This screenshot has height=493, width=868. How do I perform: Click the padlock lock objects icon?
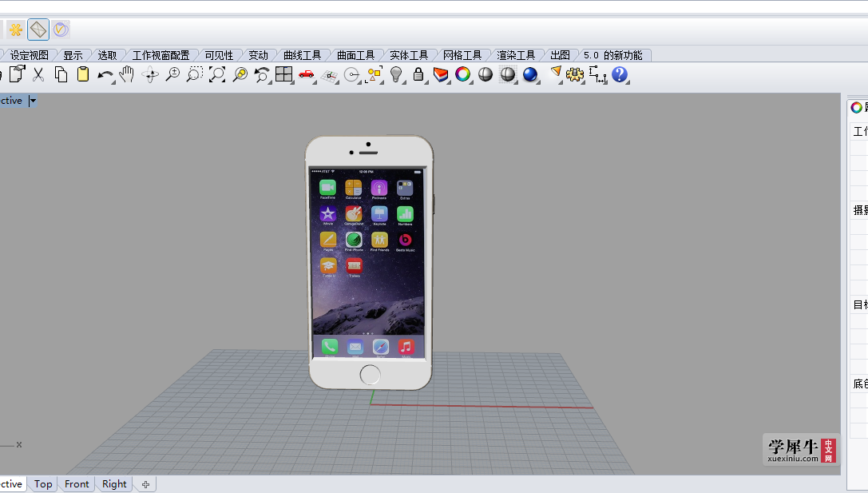[x=418, y=74]
